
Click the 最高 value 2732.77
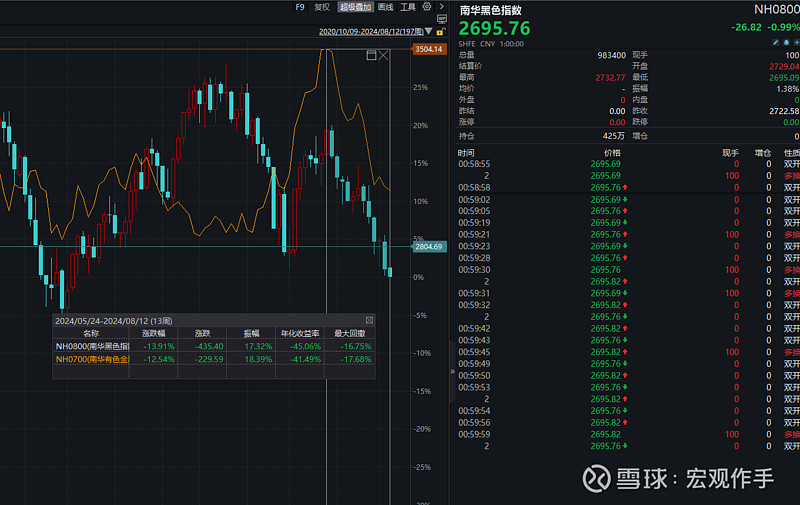(x=610, y=78)
